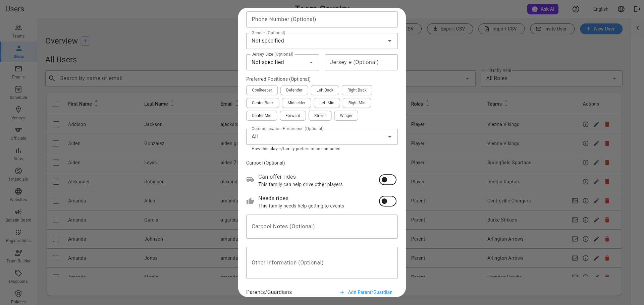Select the Addison Jackson row checkbox
Image resolution: width=644 pixels, height=305 pixels.
tap(56, 124)
